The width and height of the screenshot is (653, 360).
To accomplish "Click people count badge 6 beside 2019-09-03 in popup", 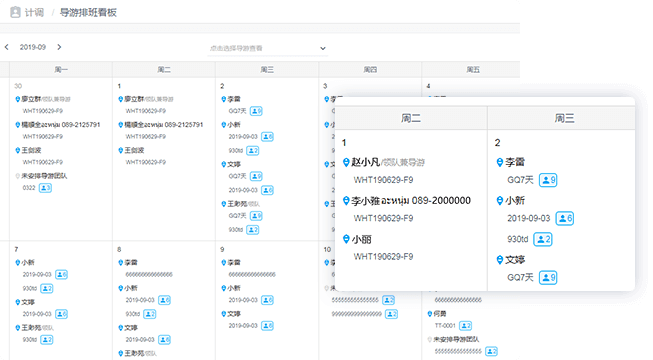I will [565, 218].
